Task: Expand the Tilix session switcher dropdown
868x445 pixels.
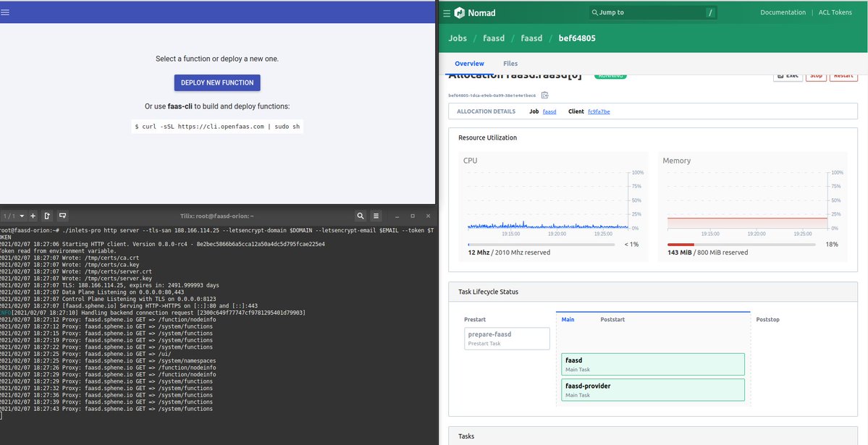Action: [x=22, y=216]
